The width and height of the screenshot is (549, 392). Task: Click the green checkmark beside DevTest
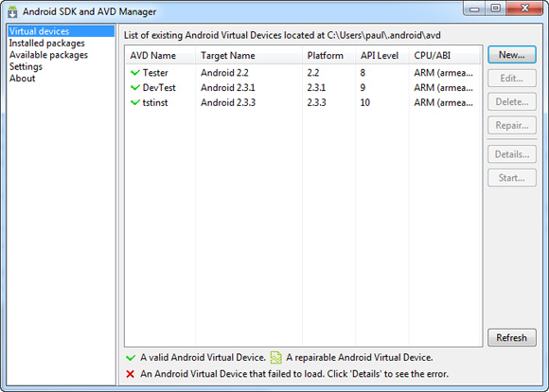135,87
